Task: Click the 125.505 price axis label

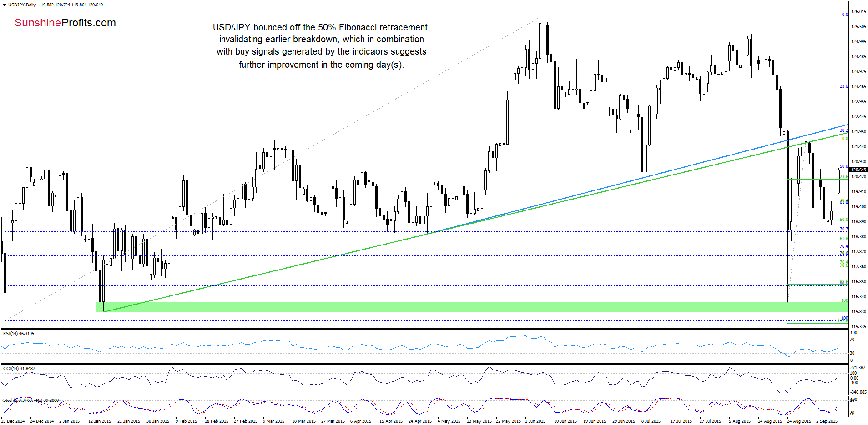Action: (x=858, y=27)
